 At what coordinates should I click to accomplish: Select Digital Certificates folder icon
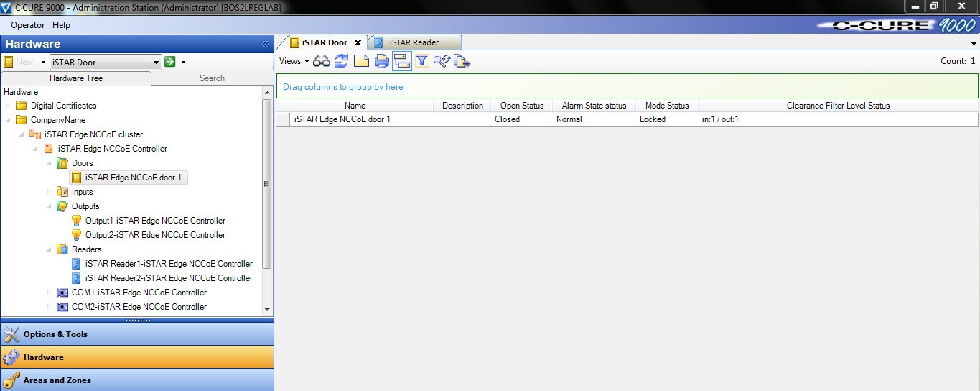[x=22, y=106]
